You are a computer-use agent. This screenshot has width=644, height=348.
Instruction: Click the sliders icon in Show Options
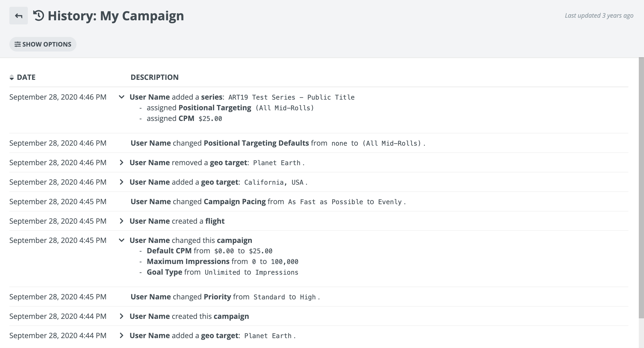17,44
